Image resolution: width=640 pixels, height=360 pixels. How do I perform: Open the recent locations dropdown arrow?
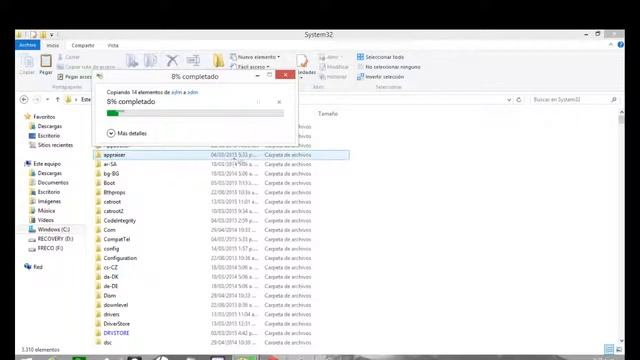[47, 99]
